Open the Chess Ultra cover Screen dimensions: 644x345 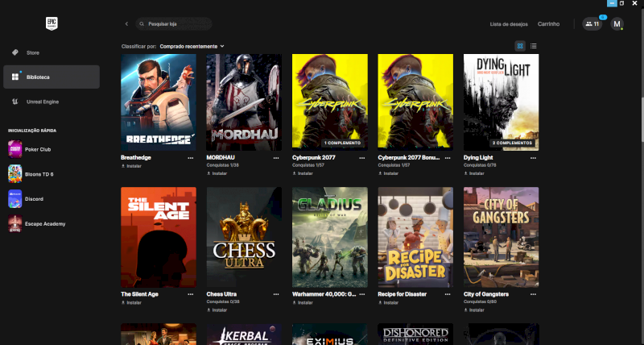point(244,237)
